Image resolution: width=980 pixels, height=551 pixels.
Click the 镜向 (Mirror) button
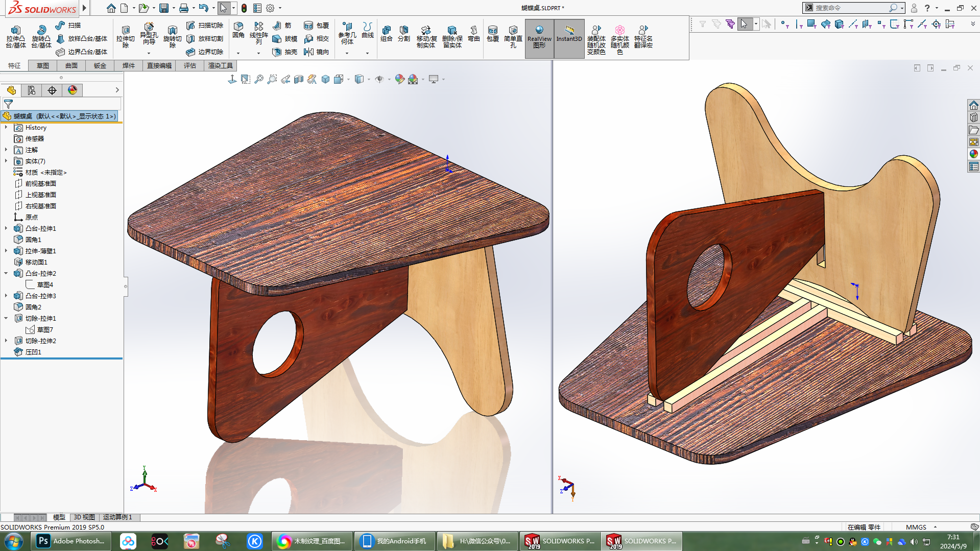pos(317,52)
